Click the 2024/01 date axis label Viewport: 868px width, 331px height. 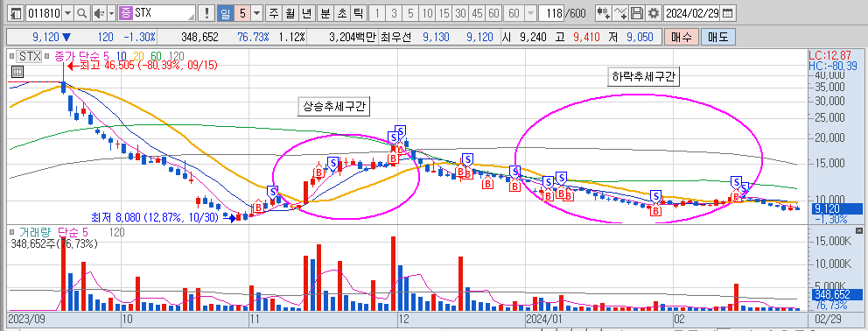pos(545,320)
